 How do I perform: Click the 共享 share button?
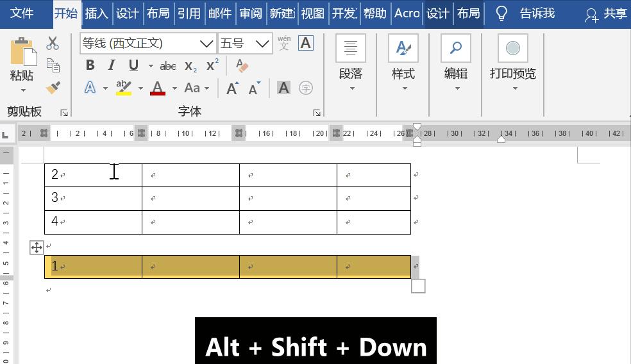pyautogui.click(x=606, y=13)
